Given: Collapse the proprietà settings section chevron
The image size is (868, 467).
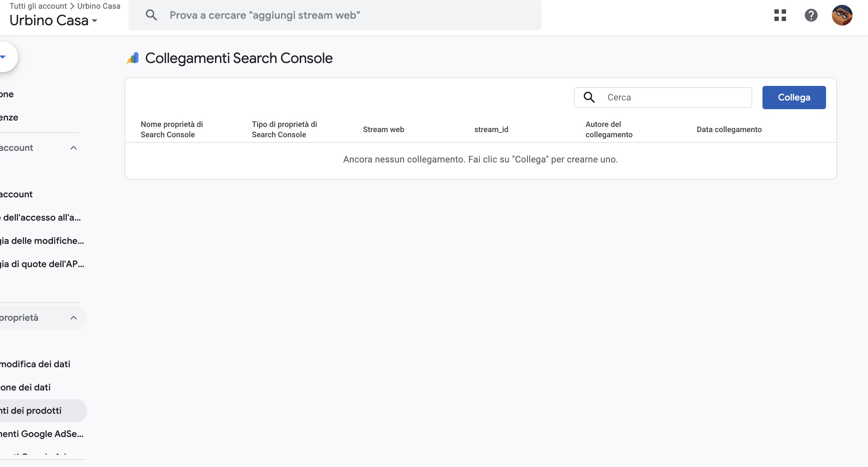Looking at the screenshot, I should coord(74,318).
